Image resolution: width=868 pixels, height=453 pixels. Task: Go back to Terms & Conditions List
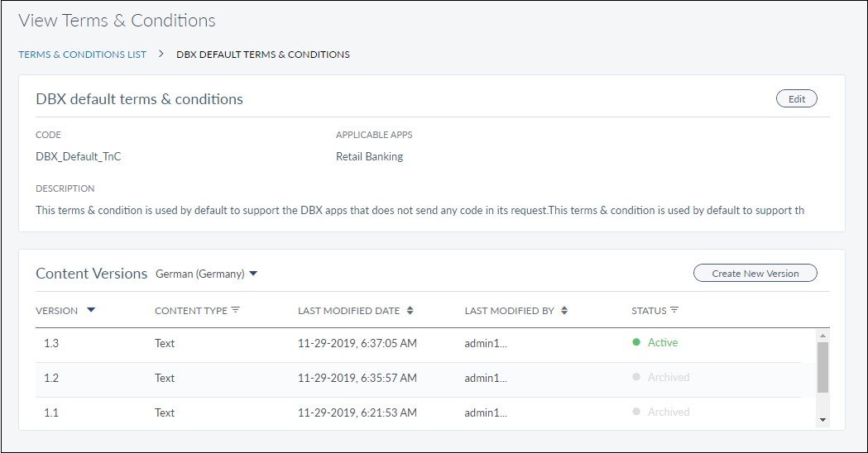click(82, 55)
